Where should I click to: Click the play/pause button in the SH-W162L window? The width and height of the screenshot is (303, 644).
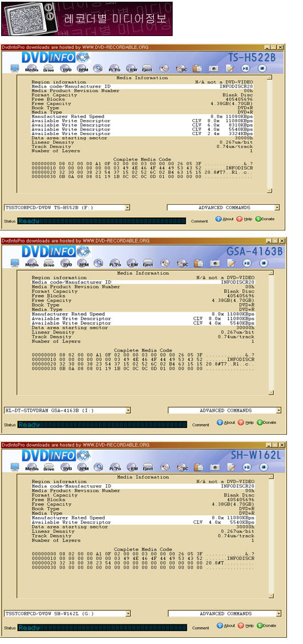point(247,467)
